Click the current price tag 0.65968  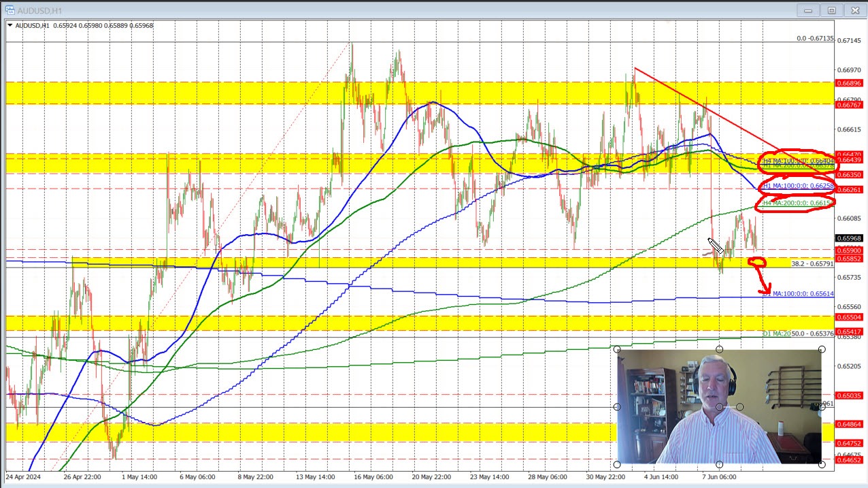tap(848, 238)
